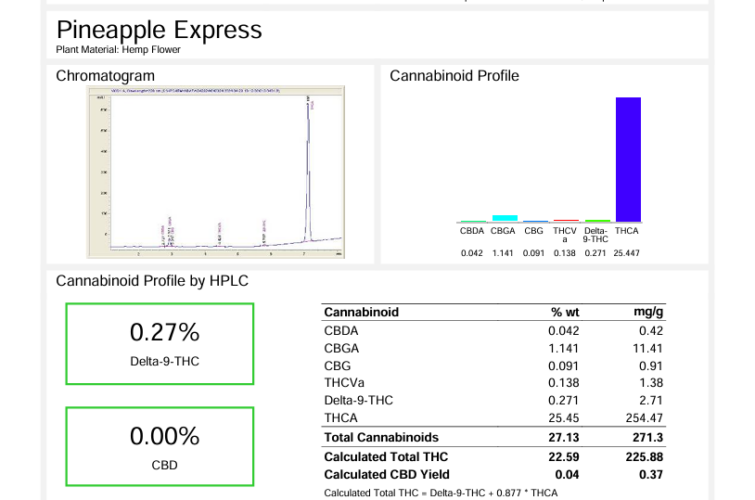Viewport: 755px width, 500px height.
Task: Select 'Plant Material: Hemp Flower' text
Action: 118,50
